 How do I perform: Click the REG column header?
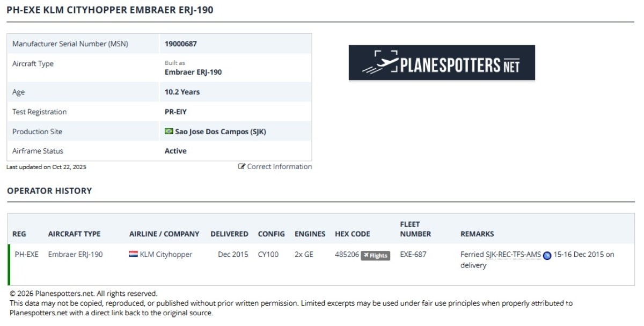[19, 234]
